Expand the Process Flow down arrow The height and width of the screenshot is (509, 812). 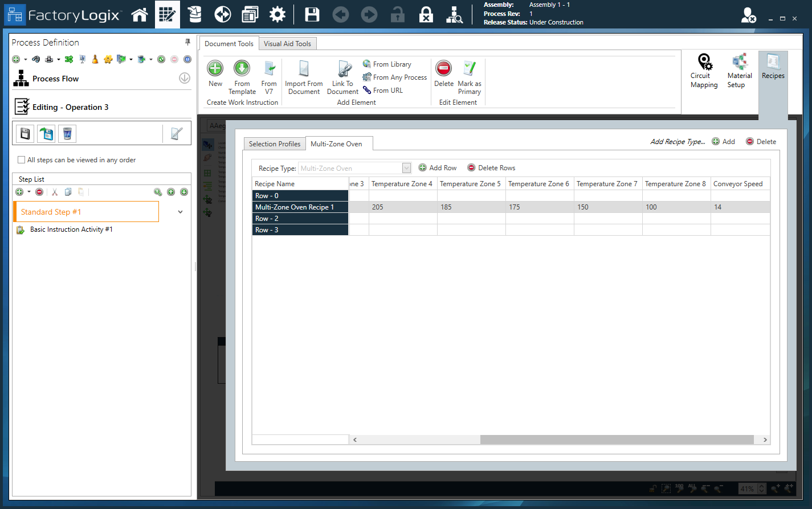[x=185, y=79]
